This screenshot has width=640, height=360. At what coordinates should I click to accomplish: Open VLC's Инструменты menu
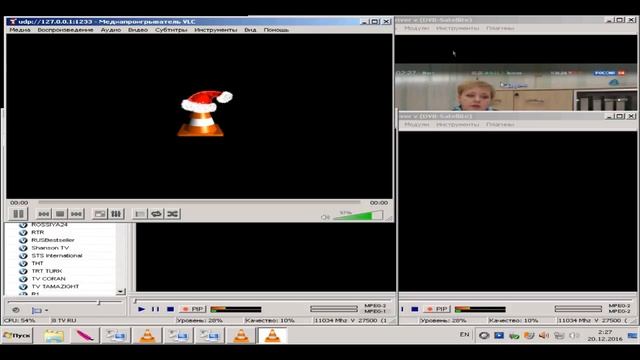[216, 30]
